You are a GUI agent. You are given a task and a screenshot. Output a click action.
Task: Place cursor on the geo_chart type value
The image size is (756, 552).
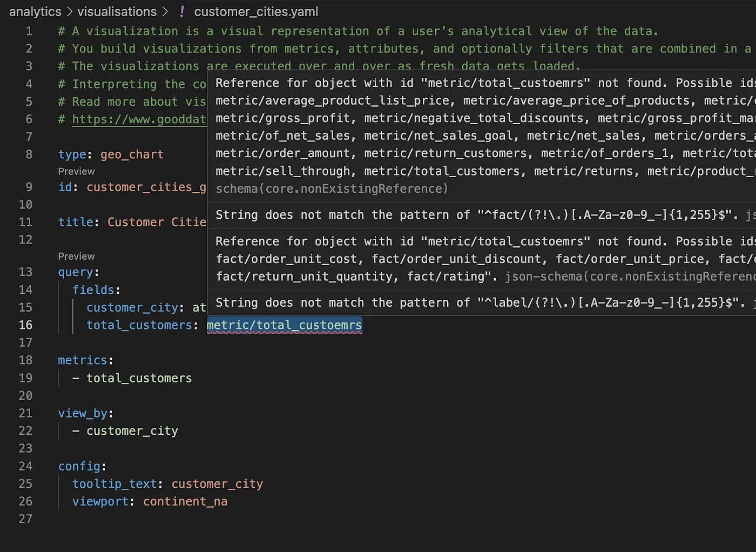(132, 154)
